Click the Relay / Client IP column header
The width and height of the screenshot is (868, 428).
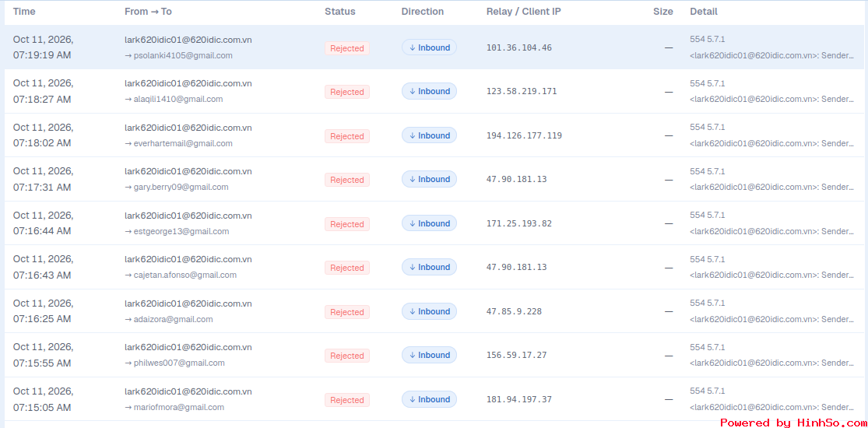[x=523, y=11]
